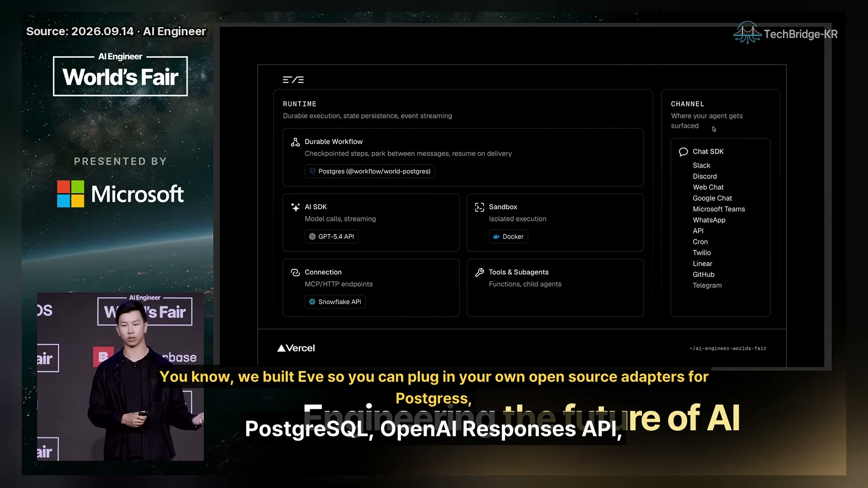Click the OpenAI icon beside GPT-5.4 API
Viewport: 868px width, 488px height.
point(312,237)
